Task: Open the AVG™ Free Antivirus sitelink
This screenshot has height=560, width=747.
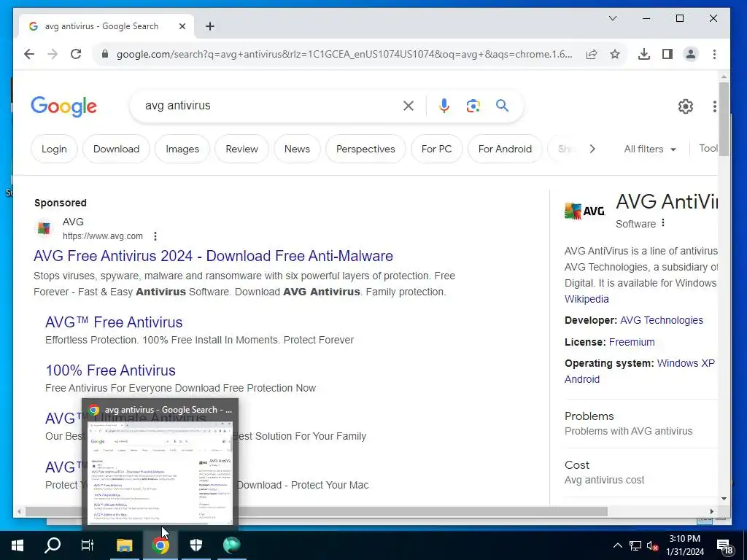Action: click(x=114, y=322)
